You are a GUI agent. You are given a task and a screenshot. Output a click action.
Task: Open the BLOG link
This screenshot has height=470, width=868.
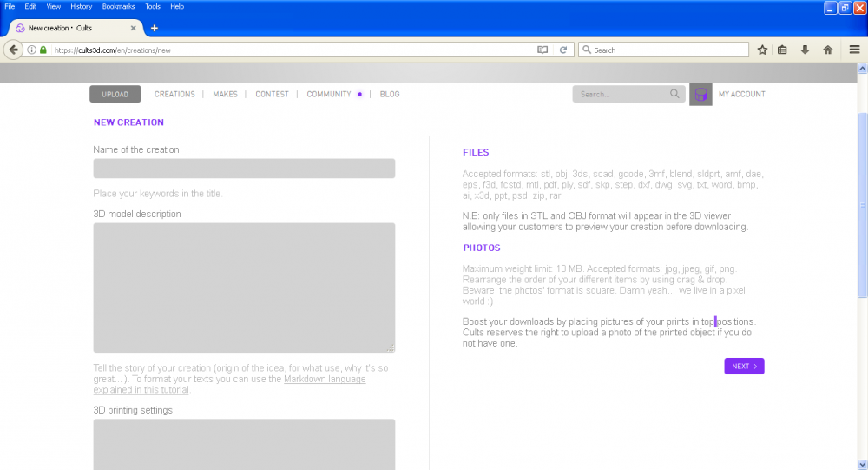point(390,94)
